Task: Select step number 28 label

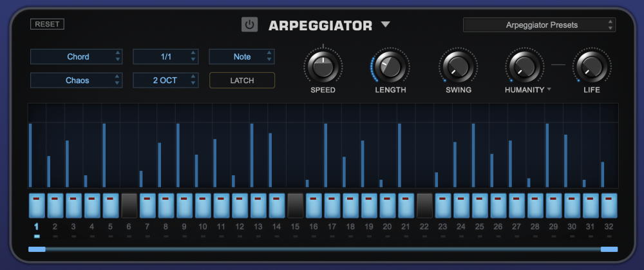Action: coord(535,226)
